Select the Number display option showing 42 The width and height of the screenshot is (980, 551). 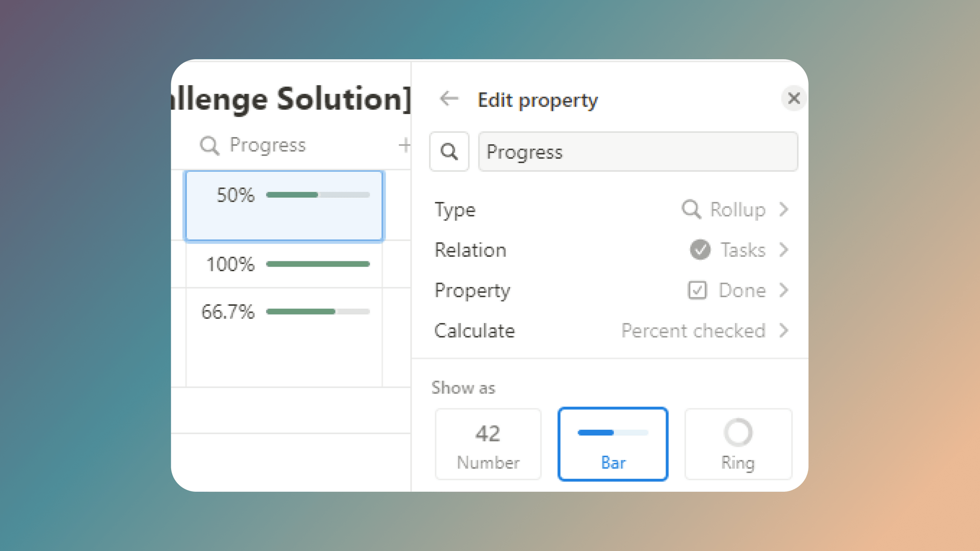488,444
